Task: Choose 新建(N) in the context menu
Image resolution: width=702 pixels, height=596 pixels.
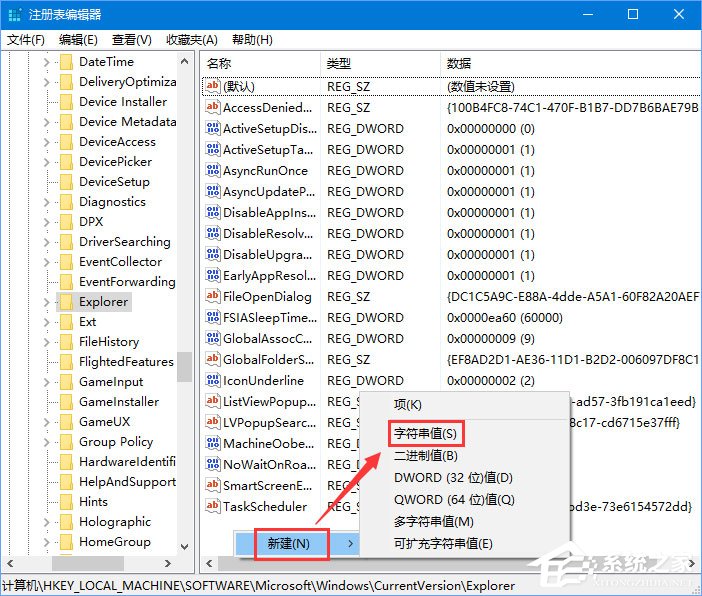Action: pyautogui.click(x=296, y=543)
